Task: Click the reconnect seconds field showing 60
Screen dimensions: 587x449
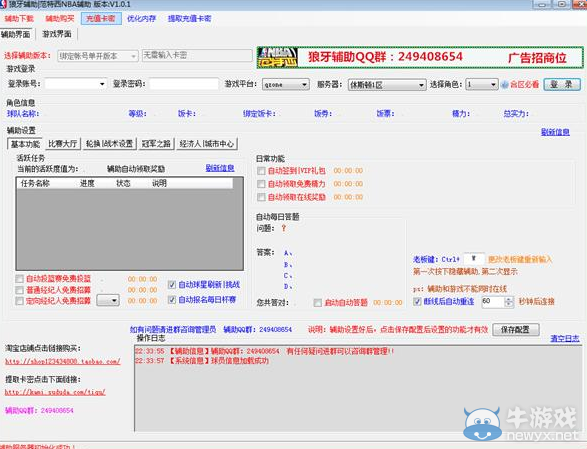Action: (493, 301)
